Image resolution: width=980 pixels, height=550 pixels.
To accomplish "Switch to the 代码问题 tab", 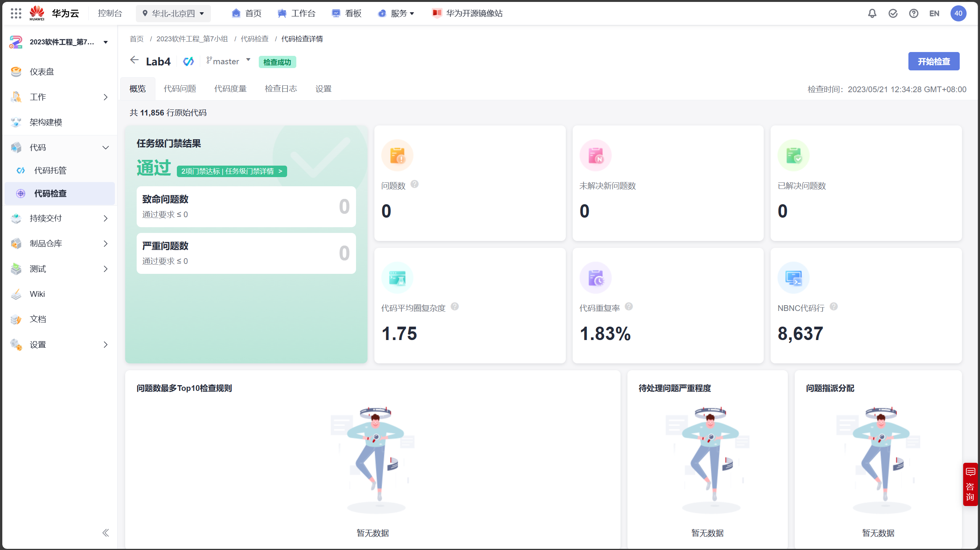I will click(180, 89).
